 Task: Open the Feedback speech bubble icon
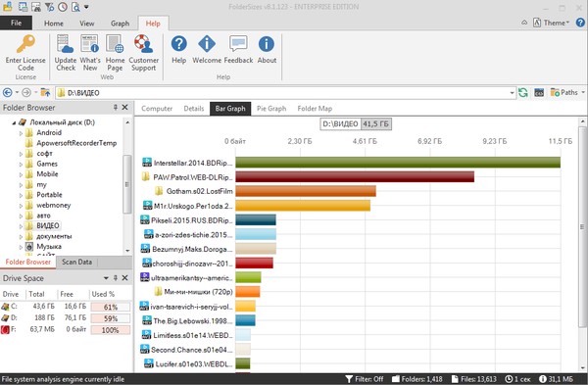[x=238, y=44]
